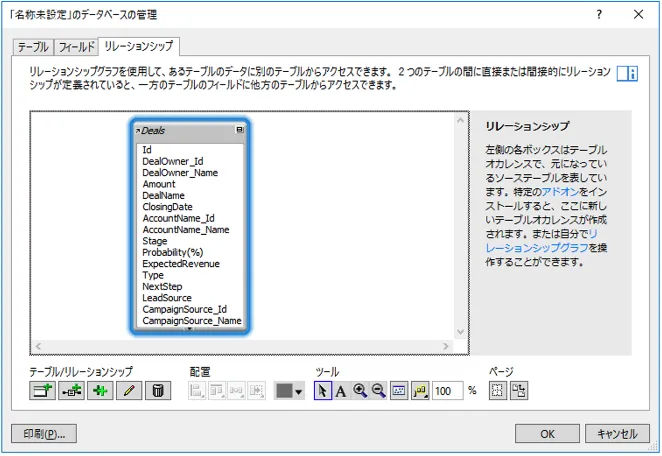Click the horizontal scrollbar right arrow
662x456 pixels.
tap(446, 346)
